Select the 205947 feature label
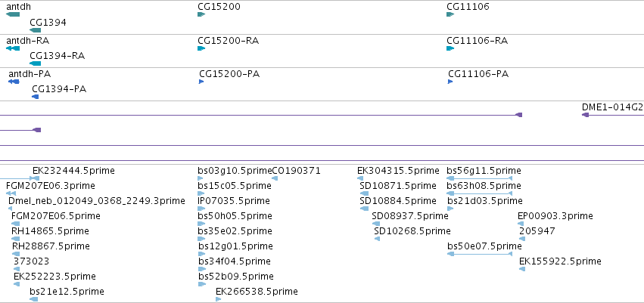Image resolution: width=644 pixels, height=303 pixels. 537,230
